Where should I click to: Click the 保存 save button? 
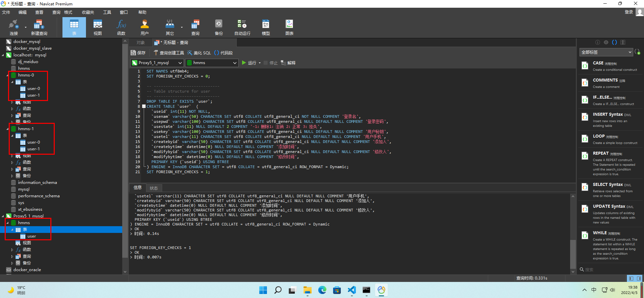[138, 53]
